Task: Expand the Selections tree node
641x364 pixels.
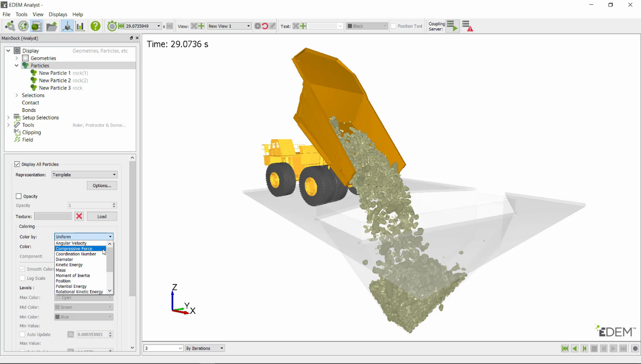Action: [x=17, y=95]
